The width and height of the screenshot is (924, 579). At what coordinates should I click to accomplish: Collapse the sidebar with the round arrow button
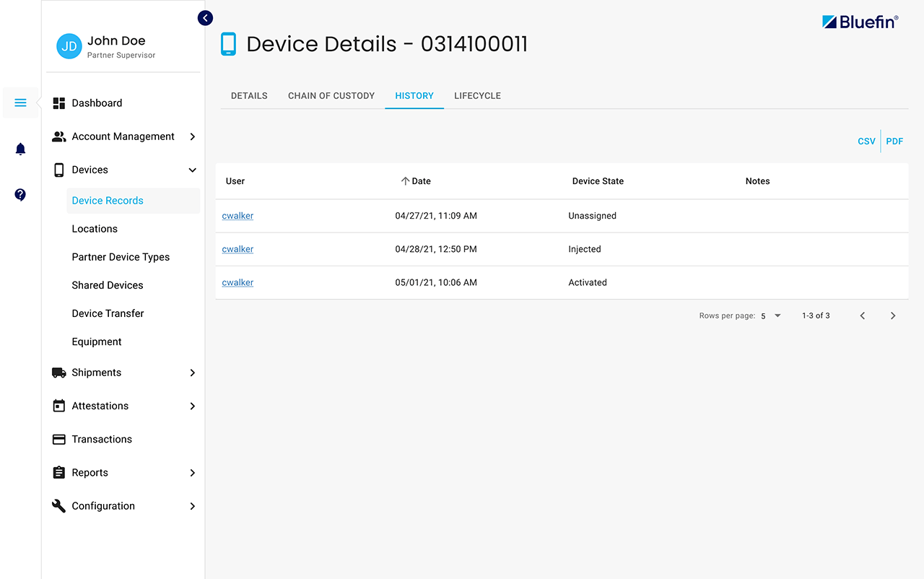tap(206, 18)
